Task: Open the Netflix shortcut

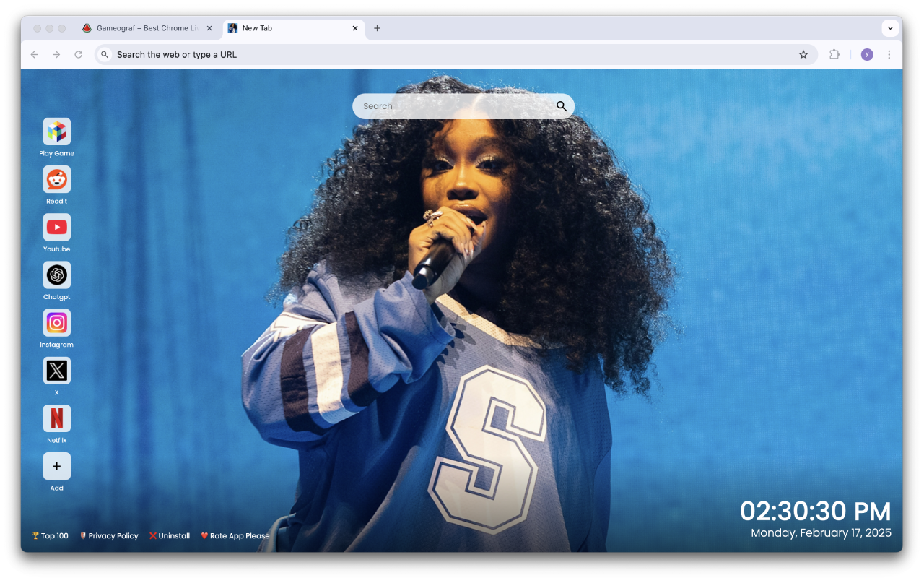Action: coord(56,418)
